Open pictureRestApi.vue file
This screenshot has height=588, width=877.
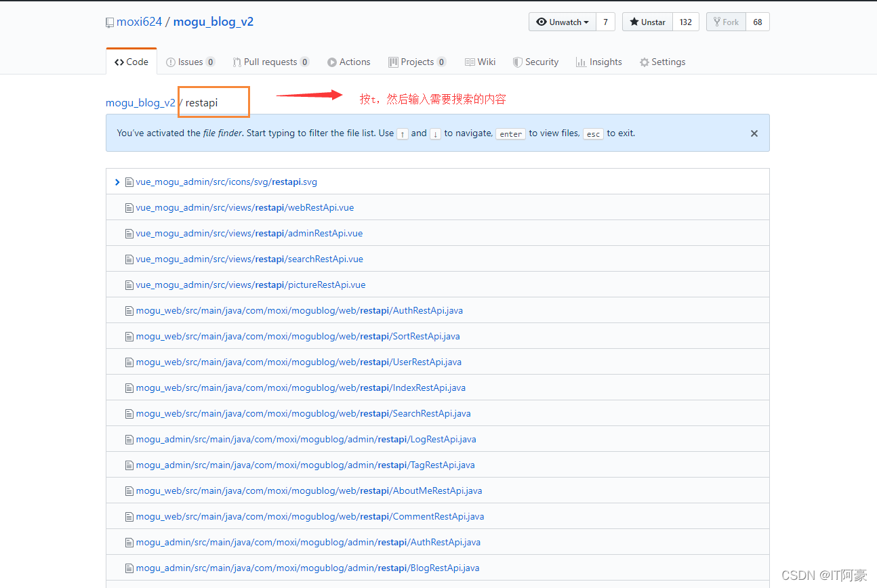[x=251, y=285]
